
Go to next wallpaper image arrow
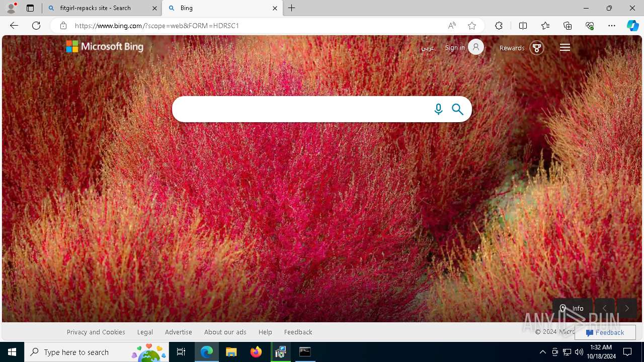click(627, 308)
